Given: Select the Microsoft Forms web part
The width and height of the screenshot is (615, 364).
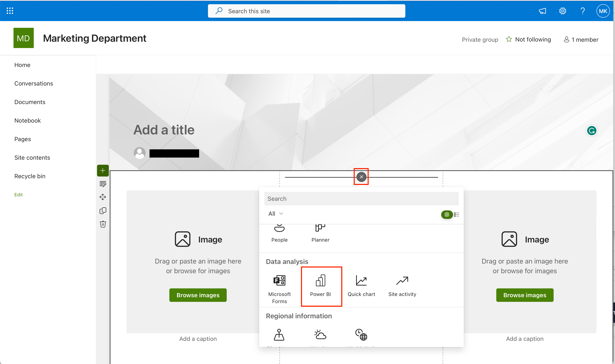Looking at the screenshot, I should click(x=279, y=286).
